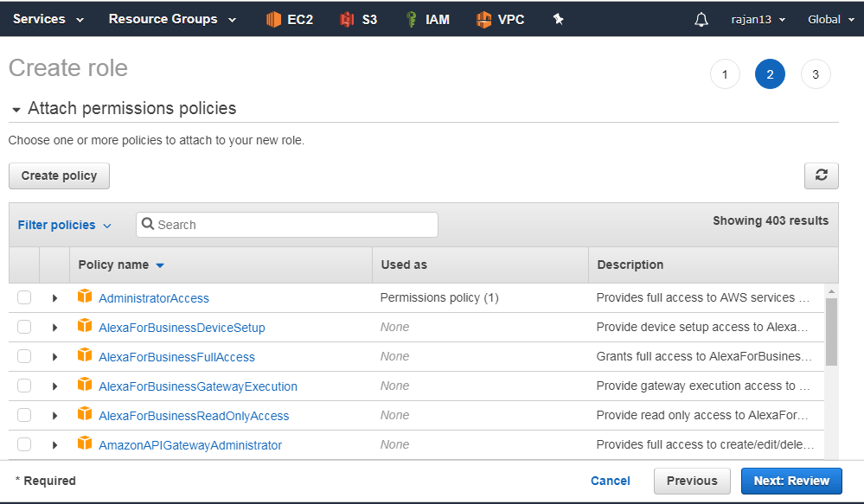864x504 pixels.
Task: Select the current step 2 indicator
Action: coord(770,74)
